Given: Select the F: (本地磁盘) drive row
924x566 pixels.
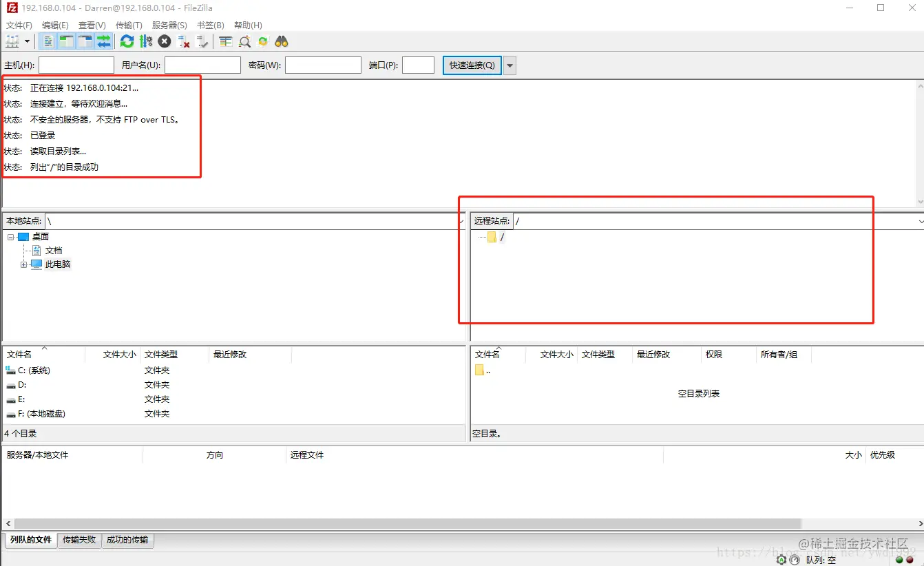Looking at the screenshot, I should (233, 414).
